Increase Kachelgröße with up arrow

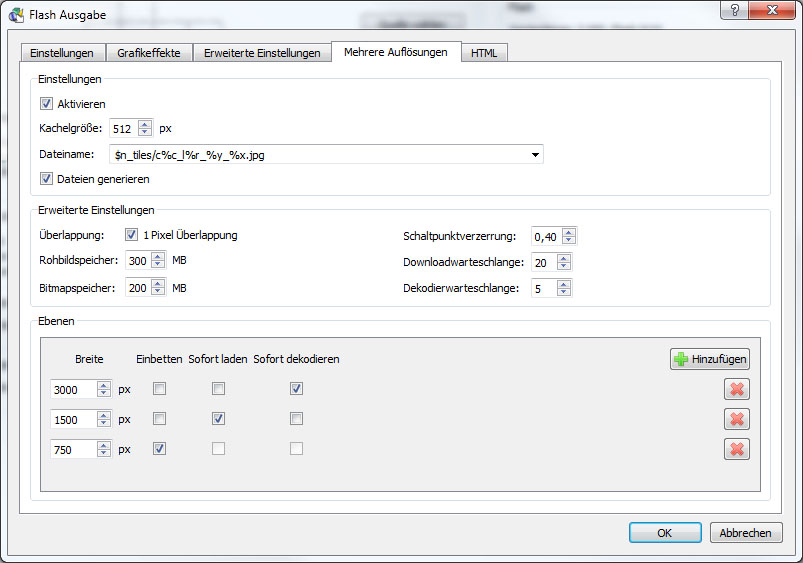(x=145, y=124)
